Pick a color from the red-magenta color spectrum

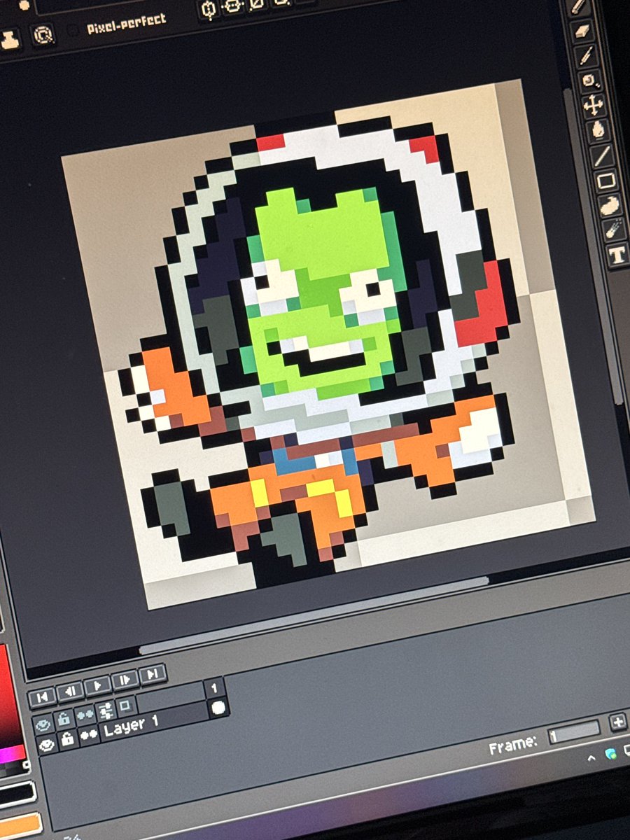(10, 707)
